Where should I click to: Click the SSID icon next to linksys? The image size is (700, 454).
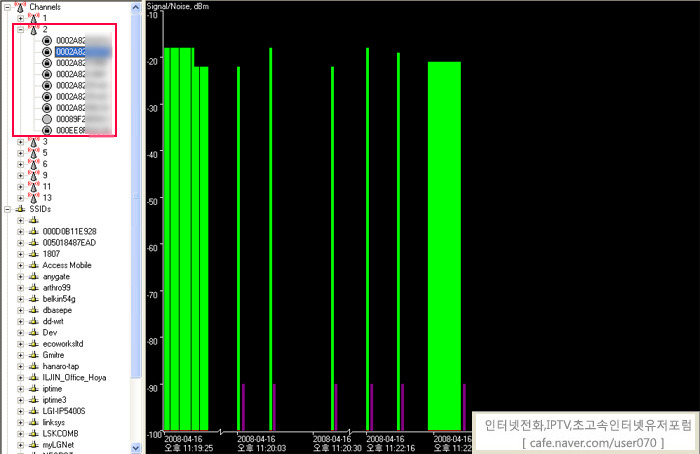tap(33, 422)
